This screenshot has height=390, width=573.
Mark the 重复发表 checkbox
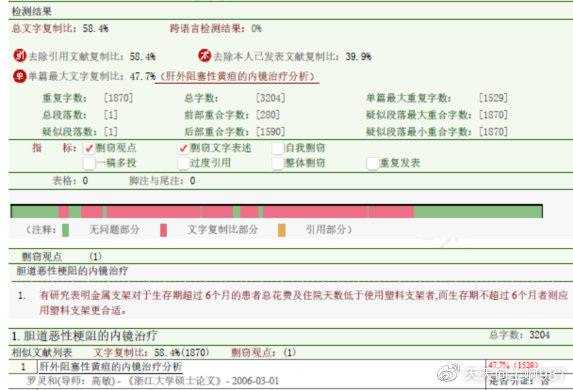coord(373,163)
